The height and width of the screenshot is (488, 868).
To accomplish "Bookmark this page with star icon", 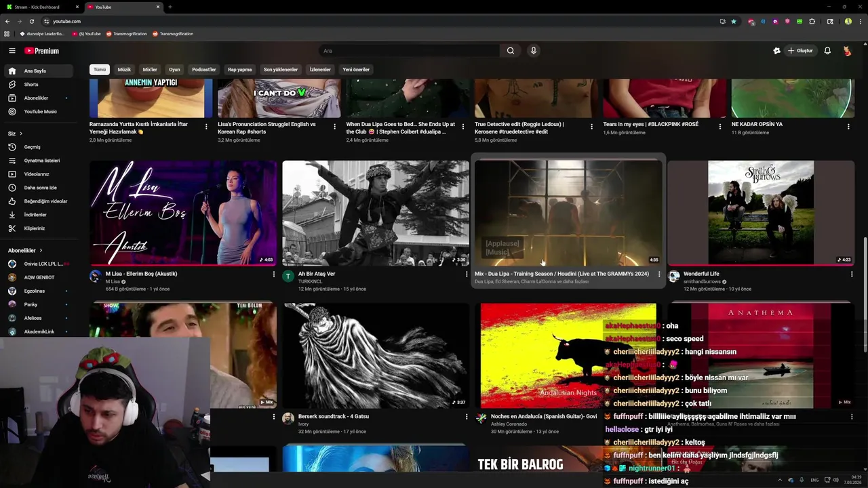I will [734, 21].
